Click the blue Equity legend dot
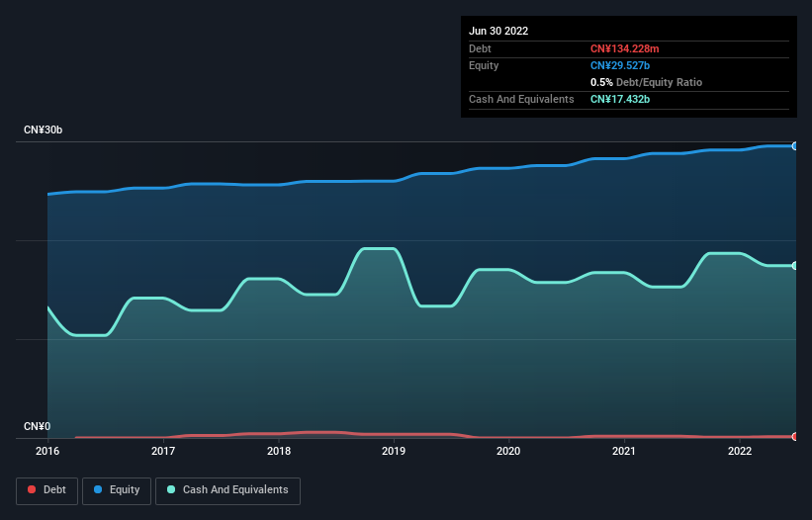This screenshot has width=812, height=520. [98, 489]
